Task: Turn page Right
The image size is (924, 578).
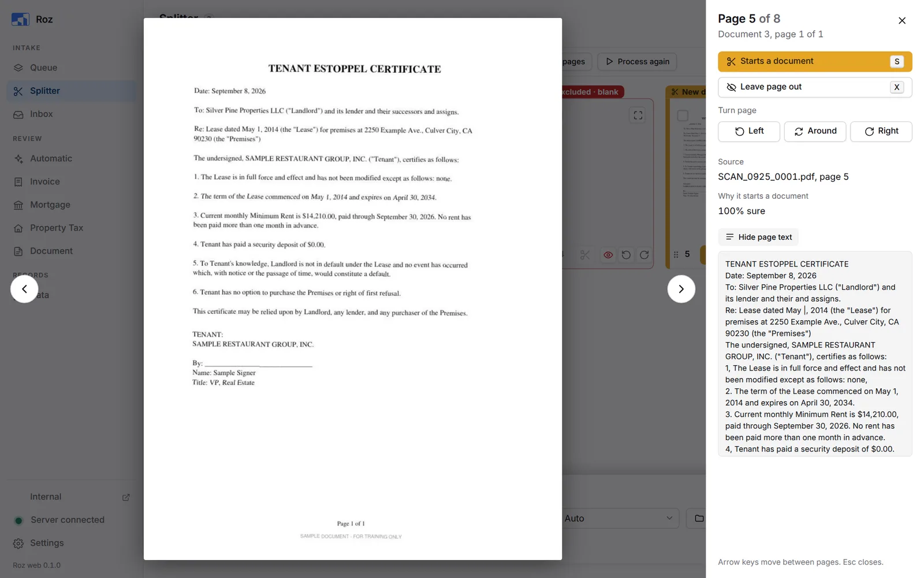Action: click(881, 131)
